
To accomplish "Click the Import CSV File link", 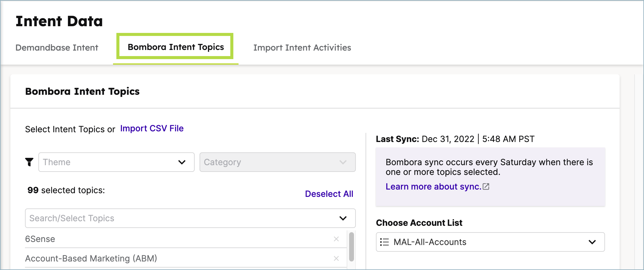I will pyautogui.click(x=152, y=128).
